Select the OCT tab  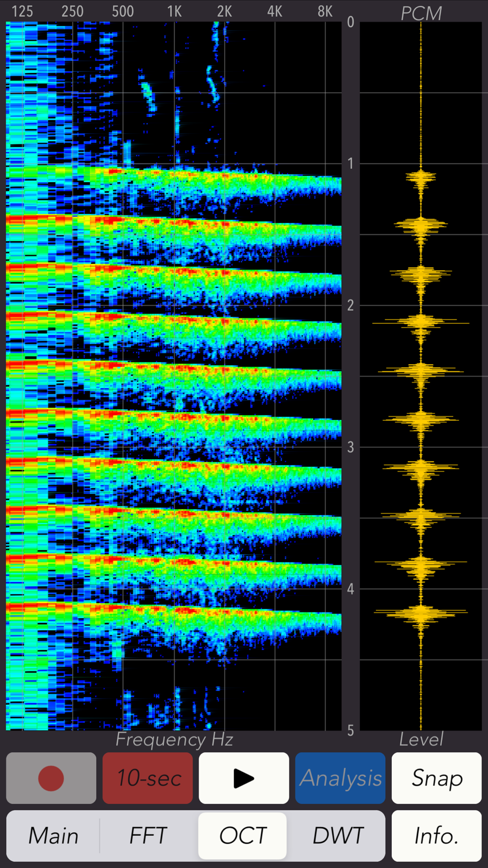pos(243,836)
